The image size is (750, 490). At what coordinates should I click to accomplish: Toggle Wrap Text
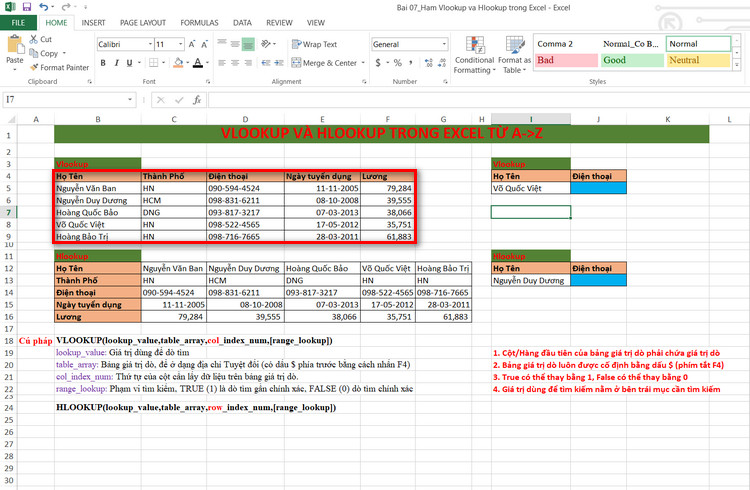[314, 44]
